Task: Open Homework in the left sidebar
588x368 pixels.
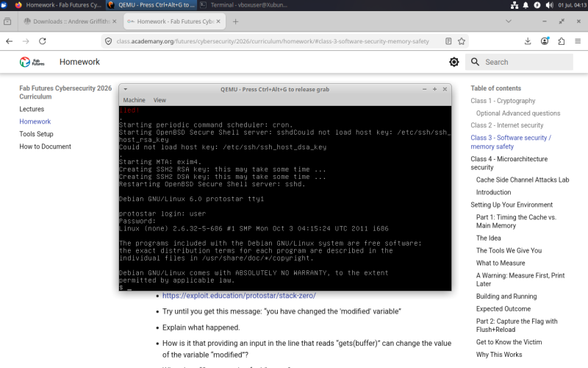Action: (35, 121)
